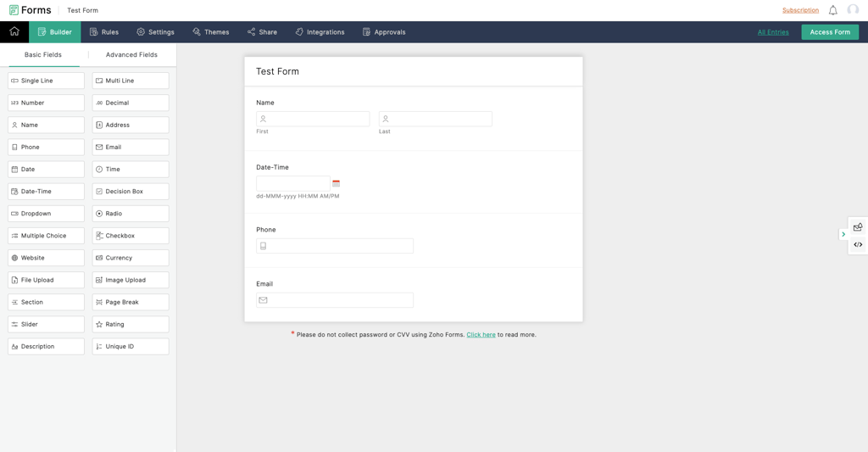Add a Date-Time field from sidebar

point(46,191)
